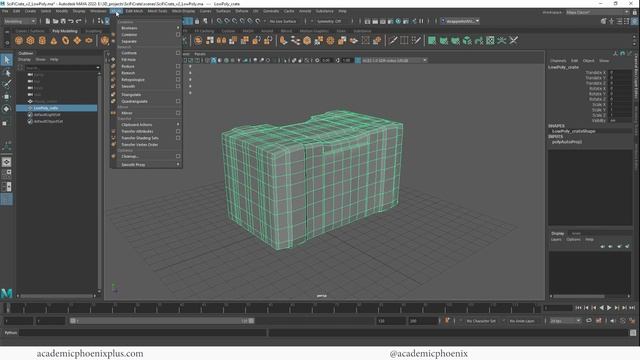Select the arrow Select tool in toolbox
640x360 pixels.
[7, 60]
